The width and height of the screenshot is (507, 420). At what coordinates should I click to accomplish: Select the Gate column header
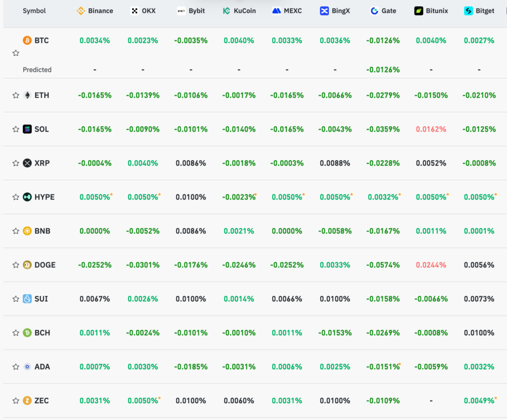(x=383, y=11)
